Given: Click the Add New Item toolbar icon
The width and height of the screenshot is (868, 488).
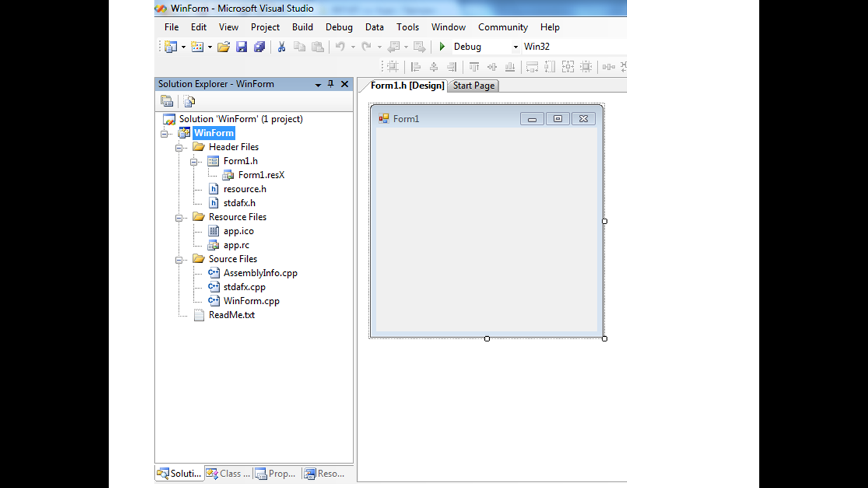Looking at the screenshot, I should (x=197, y=46).
